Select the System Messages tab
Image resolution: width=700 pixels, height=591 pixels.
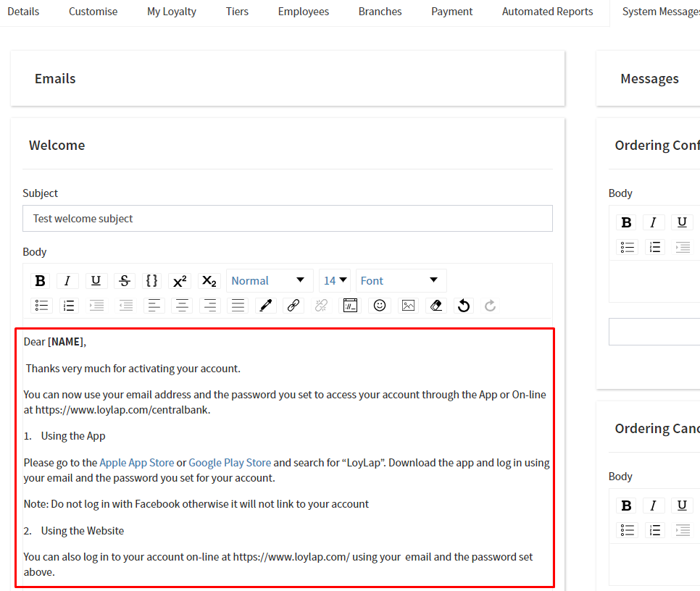coord(661,12)
